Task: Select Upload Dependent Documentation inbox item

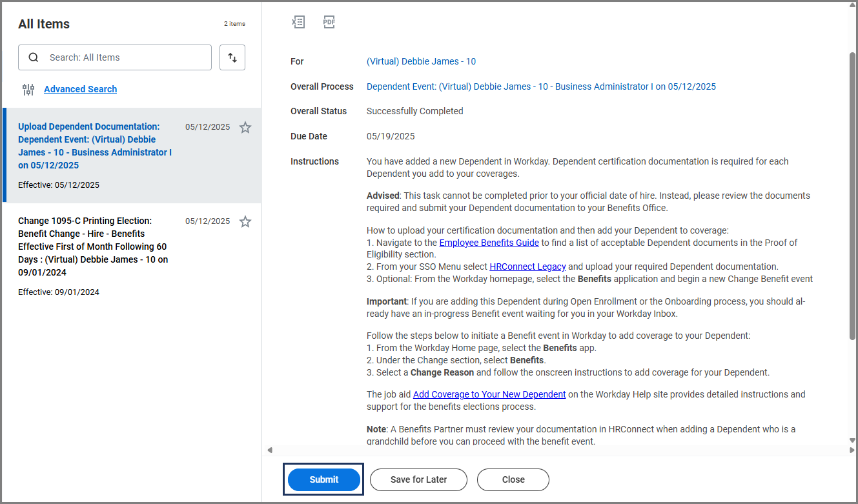Action: pyautogui.click(x=95, y=146)
